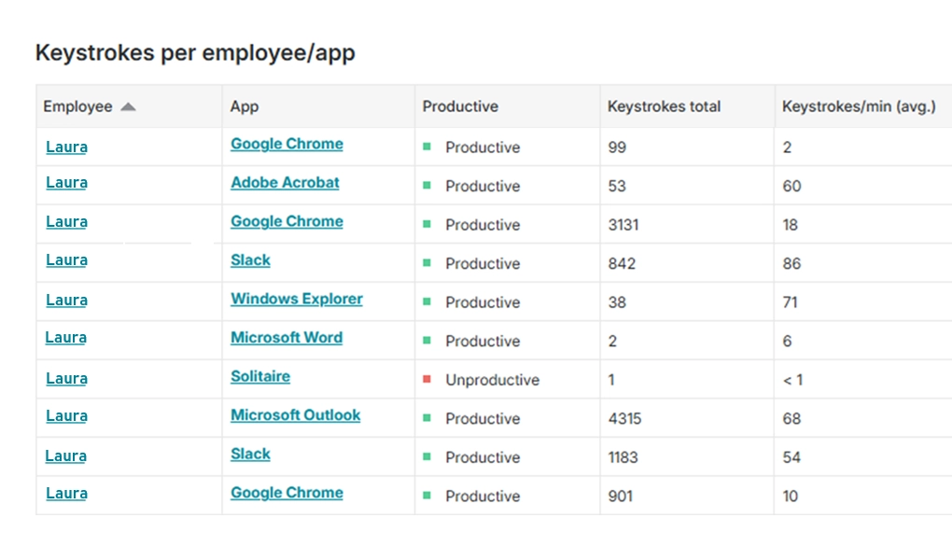
Task: Open Laura link in the Microsoft Outlook row
Action: (67, 416)
